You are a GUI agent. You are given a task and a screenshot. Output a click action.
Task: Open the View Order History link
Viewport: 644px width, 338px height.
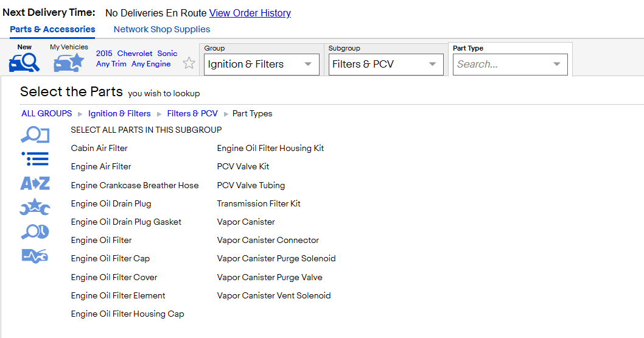250,13
